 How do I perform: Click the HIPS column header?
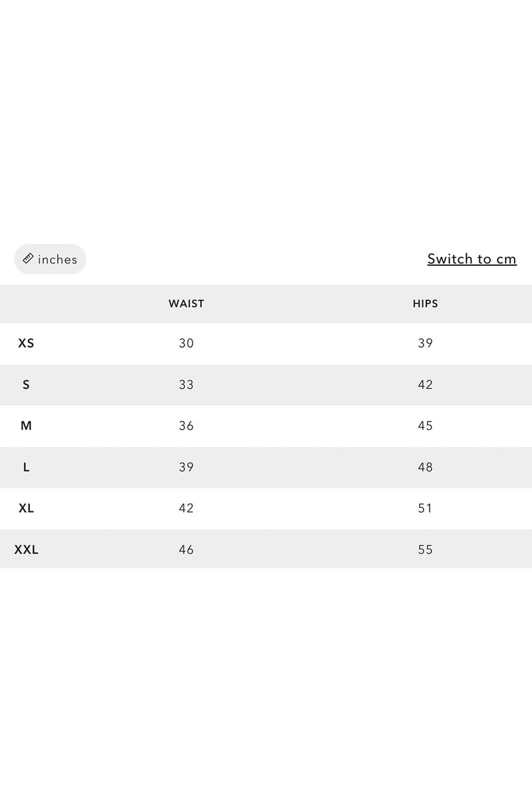click(425, 304)
